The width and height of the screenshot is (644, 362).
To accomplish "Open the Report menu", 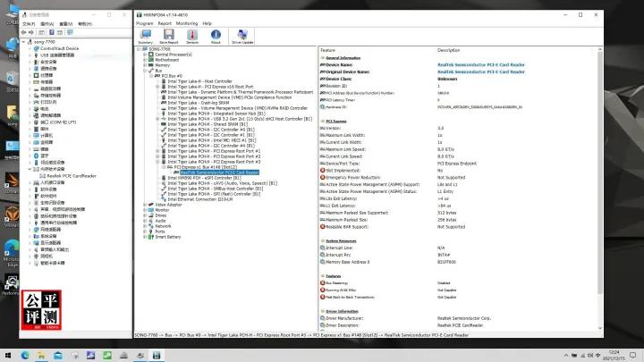I will click(x=167, y=22).
